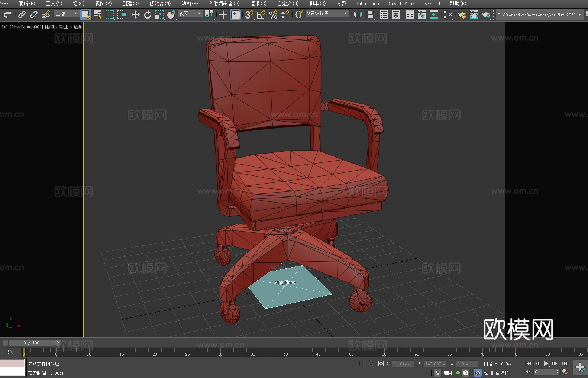Open the Arnold menu
588x378 pixels.
pos(432,3)
